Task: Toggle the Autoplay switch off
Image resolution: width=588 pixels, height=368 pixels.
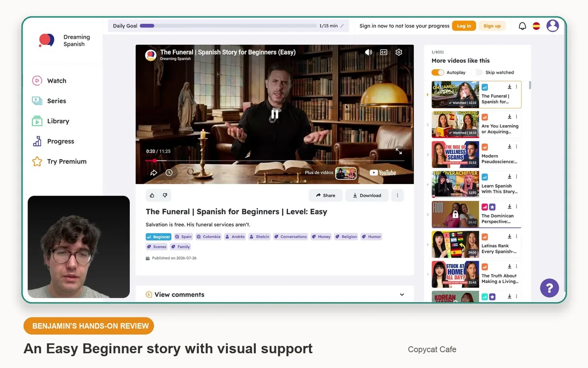Action: 438,72
